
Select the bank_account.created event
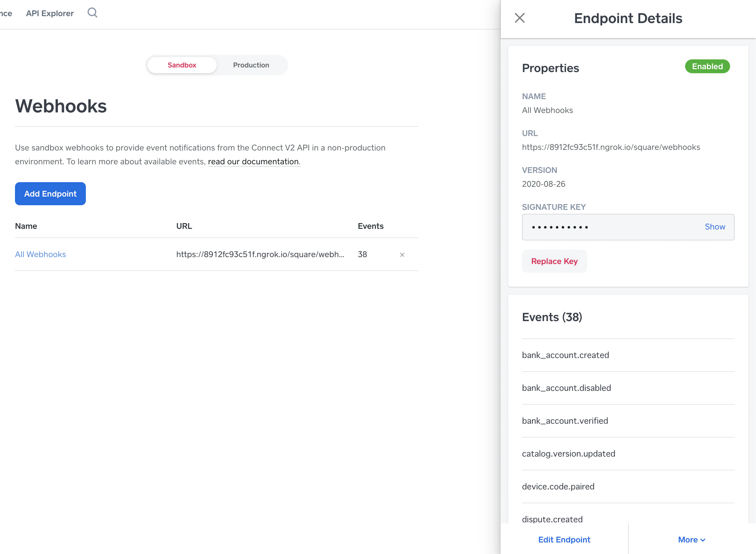pyautogui.click(x=628, y=355)
